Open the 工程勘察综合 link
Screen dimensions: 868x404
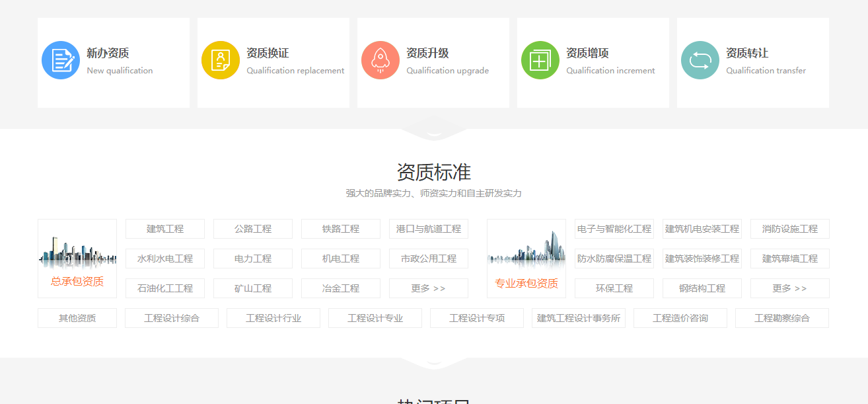click(781, 318)
